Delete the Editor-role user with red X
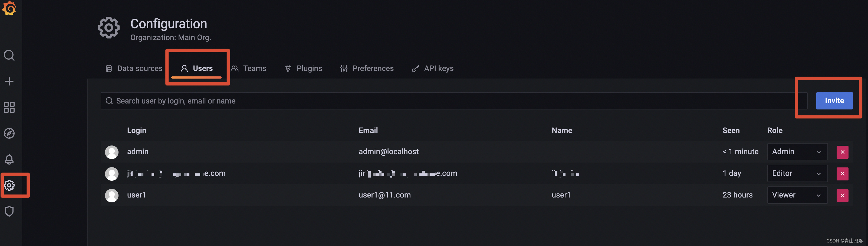 pos(842,174)
